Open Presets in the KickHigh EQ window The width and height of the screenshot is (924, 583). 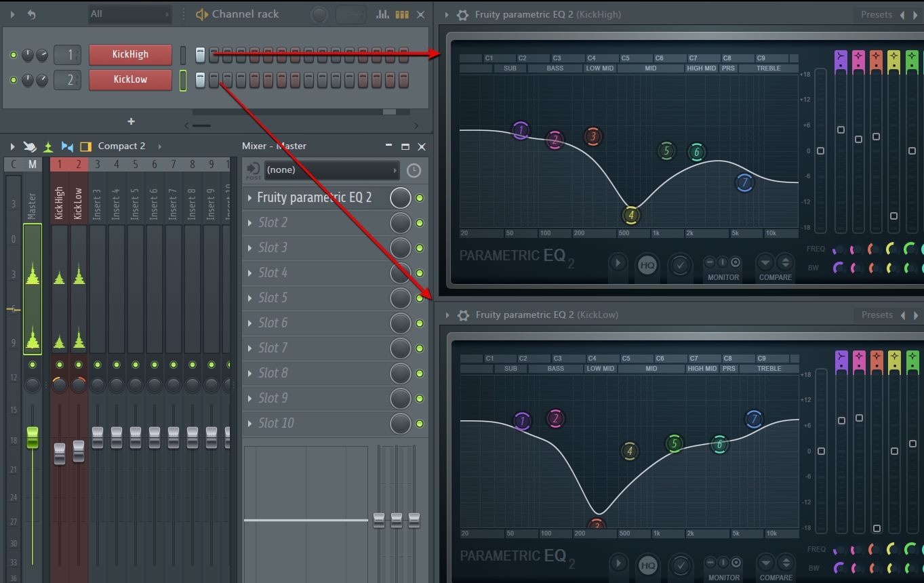click(x=876, y=14)
